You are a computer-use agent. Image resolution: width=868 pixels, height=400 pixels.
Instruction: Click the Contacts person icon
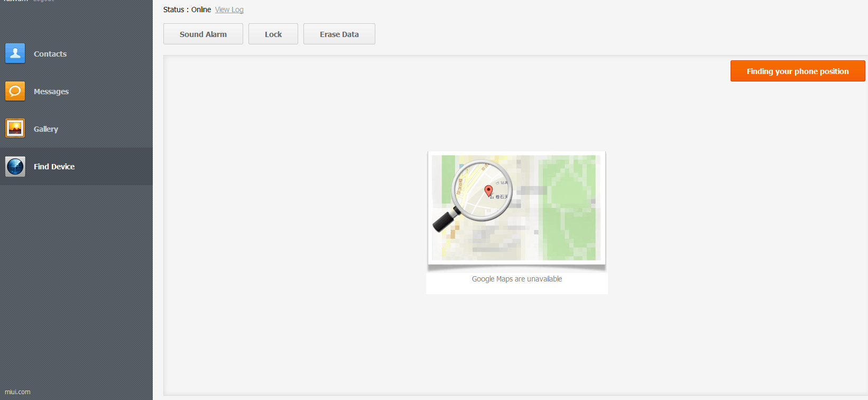click(x=15, y=53)
